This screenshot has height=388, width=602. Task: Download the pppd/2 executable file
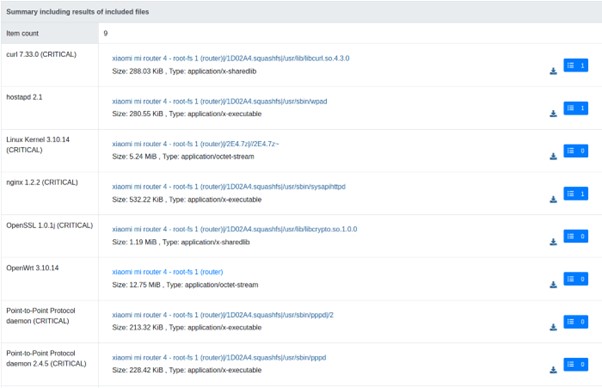coord(553,327)
